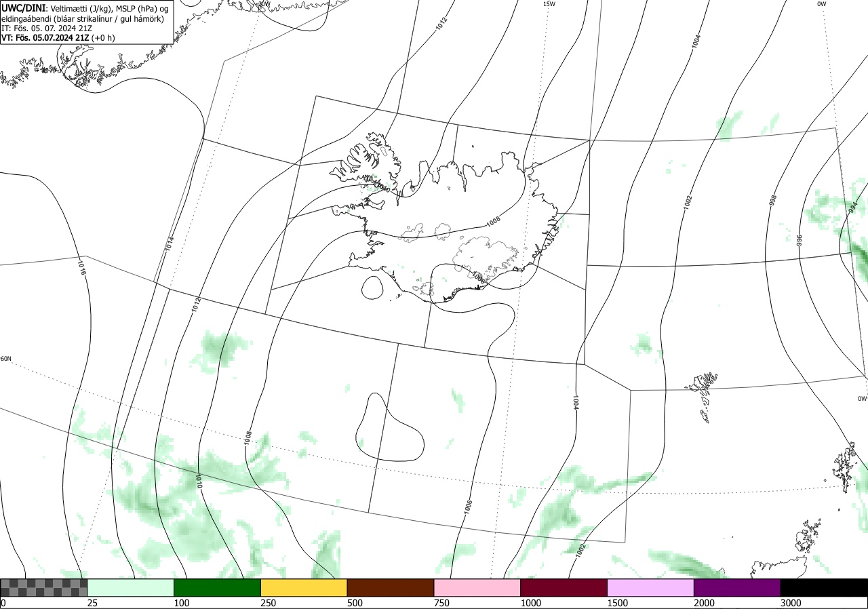868x609 pixels.
Task: Click the 30W longitude label
Action: (264, 3)
